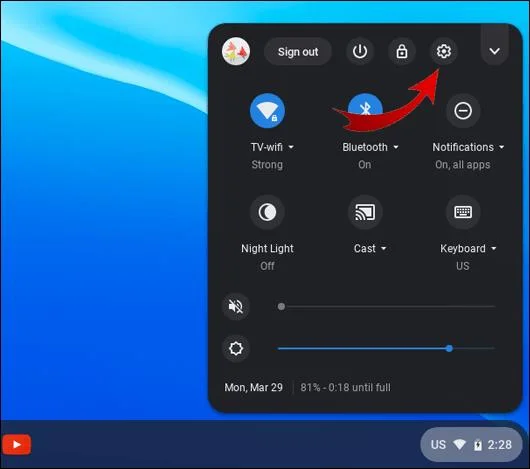Unmute using the muted speaker icon
The height and width of the screenshot is (469, 530).
coord(236,306)
